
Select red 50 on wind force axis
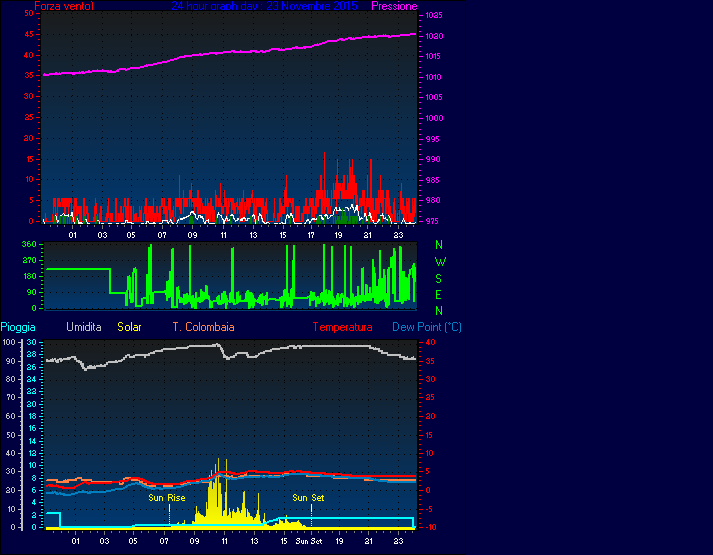(x=29, y=13)
